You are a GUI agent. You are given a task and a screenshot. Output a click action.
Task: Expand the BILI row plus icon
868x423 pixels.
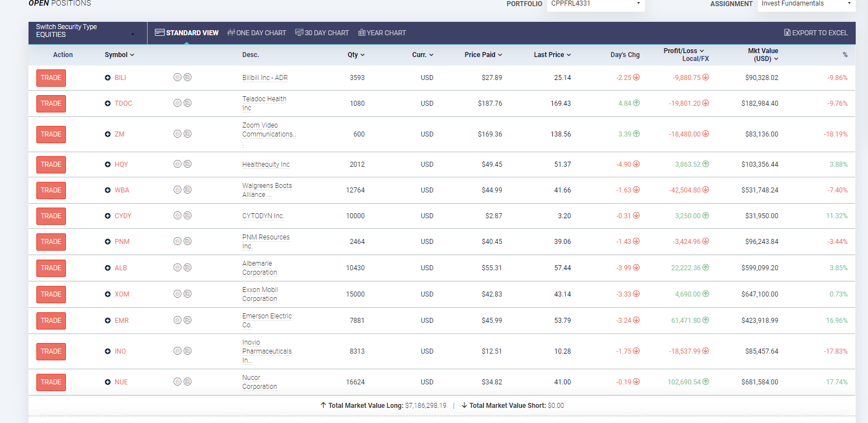pos(108,78)
